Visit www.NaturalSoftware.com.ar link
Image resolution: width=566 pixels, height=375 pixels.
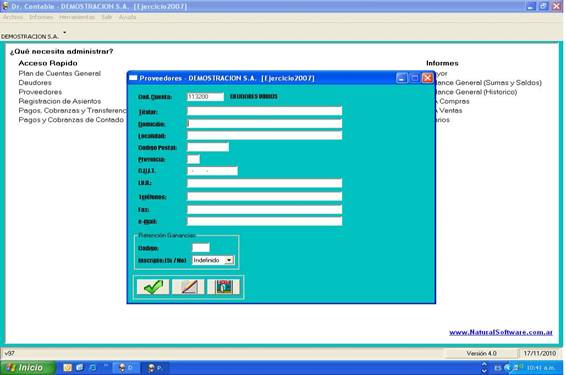coord(501,332)
